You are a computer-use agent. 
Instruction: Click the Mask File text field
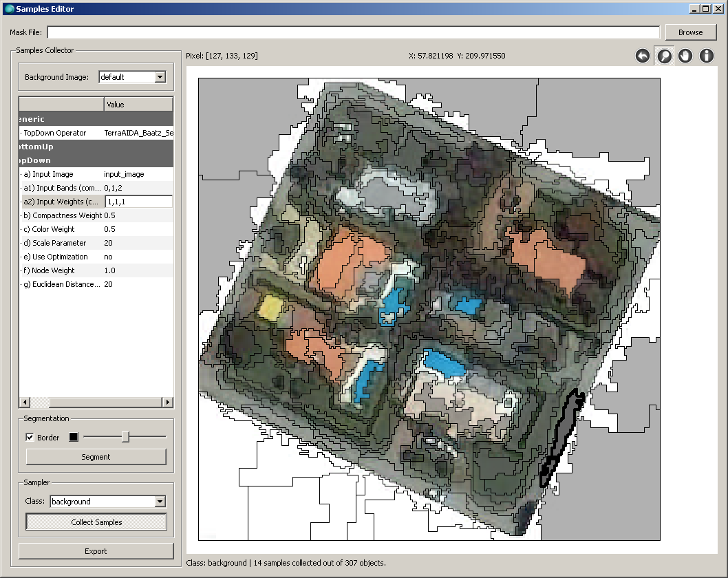[x=353, y=32]
